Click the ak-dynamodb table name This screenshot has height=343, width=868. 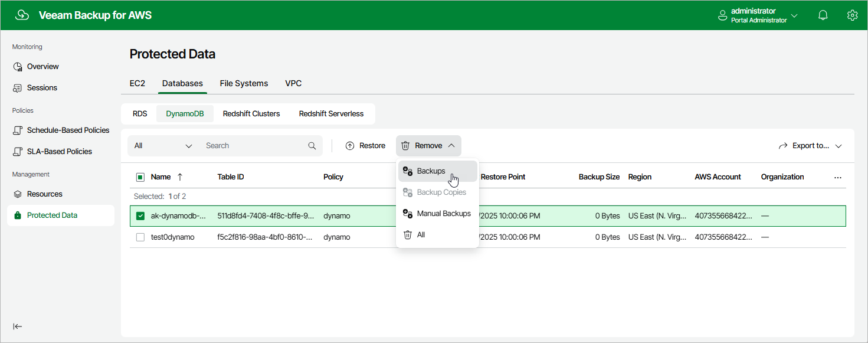click(x=179, y=216)
